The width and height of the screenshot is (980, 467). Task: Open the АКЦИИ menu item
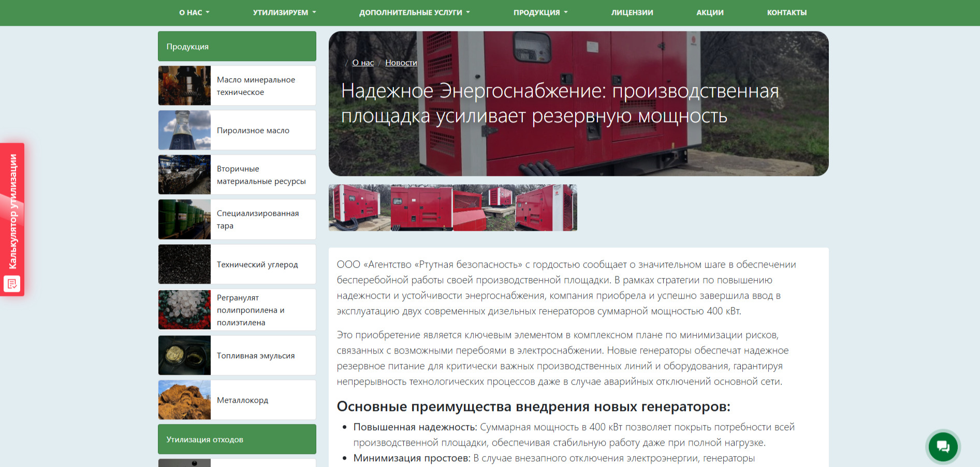(x=710, y=12)
